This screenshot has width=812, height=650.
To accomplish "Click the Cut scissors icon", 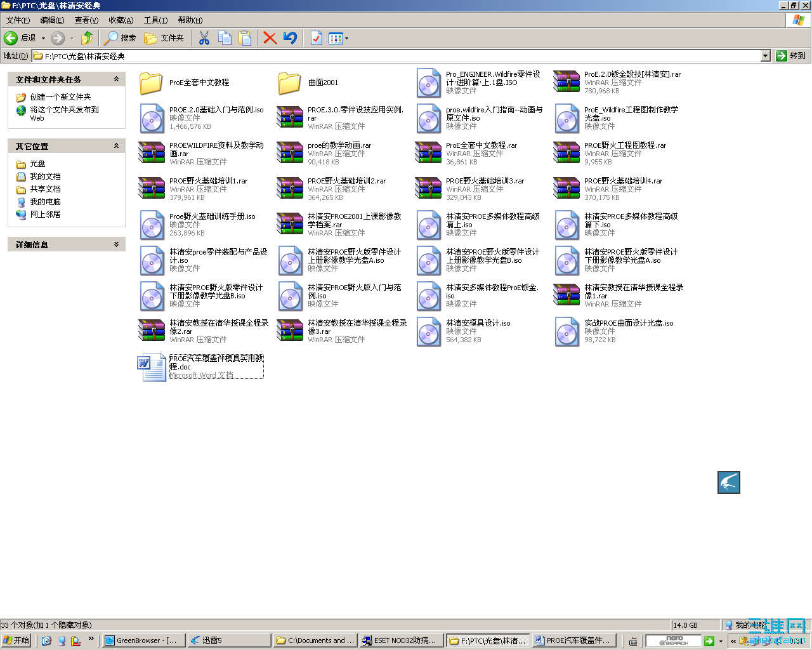I will tap(204, 38).
